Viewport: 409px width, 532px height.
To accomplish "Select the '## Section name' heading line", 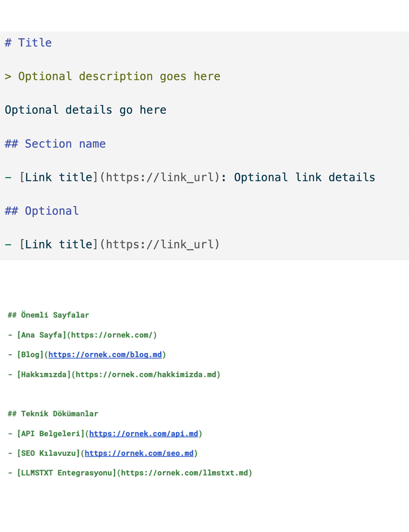I will pos(55,144).
